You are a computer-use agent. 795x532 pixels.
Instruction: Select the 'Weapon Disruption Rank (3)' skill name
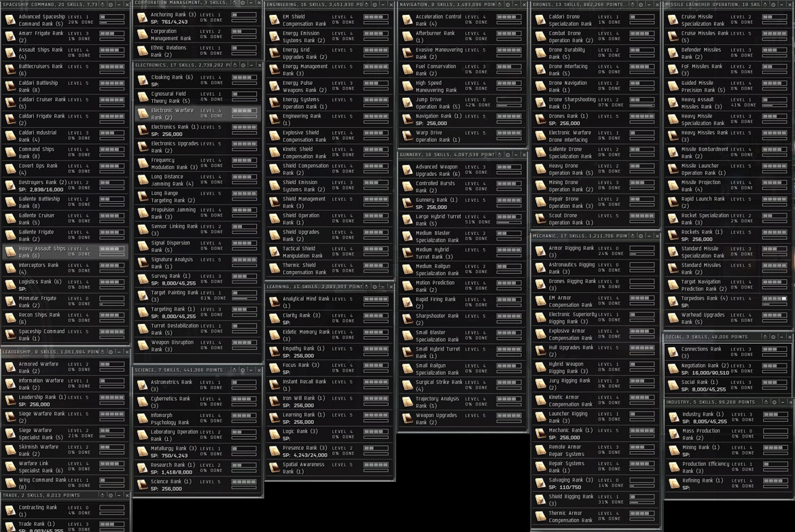(x=172, y=346)
